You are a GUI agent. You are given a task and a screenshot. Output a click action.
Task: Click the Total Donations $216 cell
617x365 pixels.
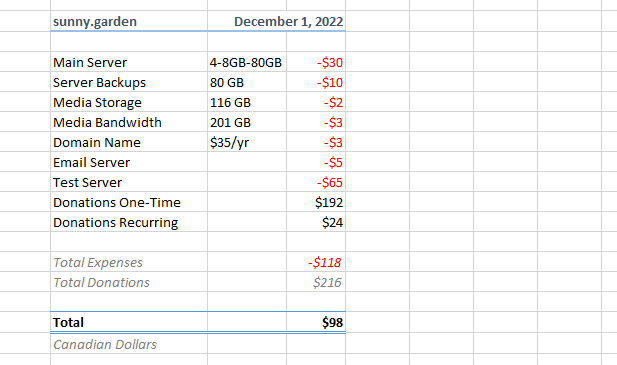tap(316, 282)
